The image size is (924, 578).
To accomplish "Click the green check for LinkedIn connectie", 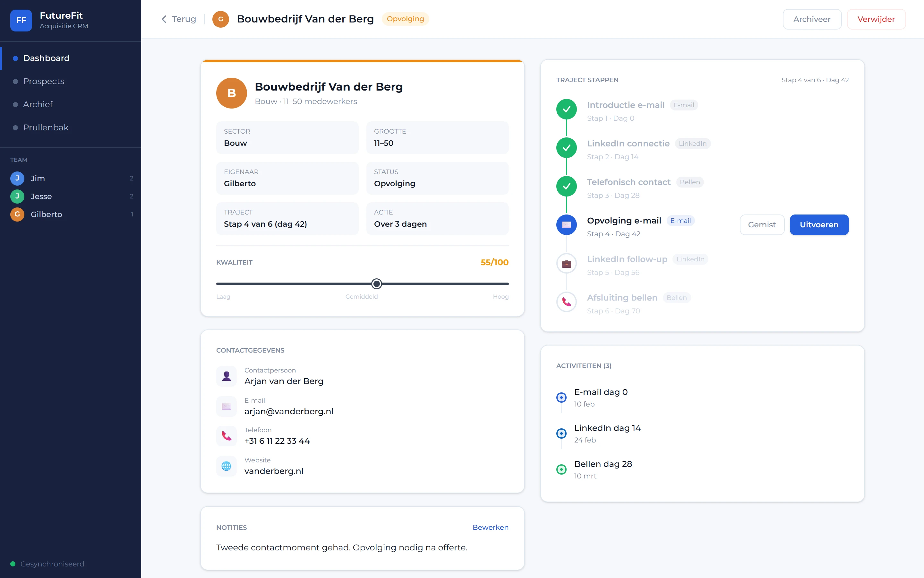I will (566, 148).
